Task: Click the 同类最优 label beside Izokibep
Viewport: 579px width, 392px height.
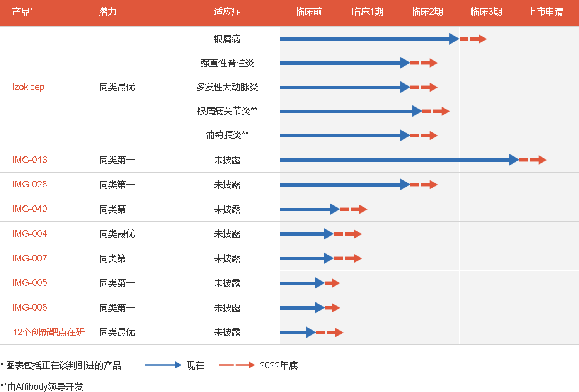Action: 117,87
